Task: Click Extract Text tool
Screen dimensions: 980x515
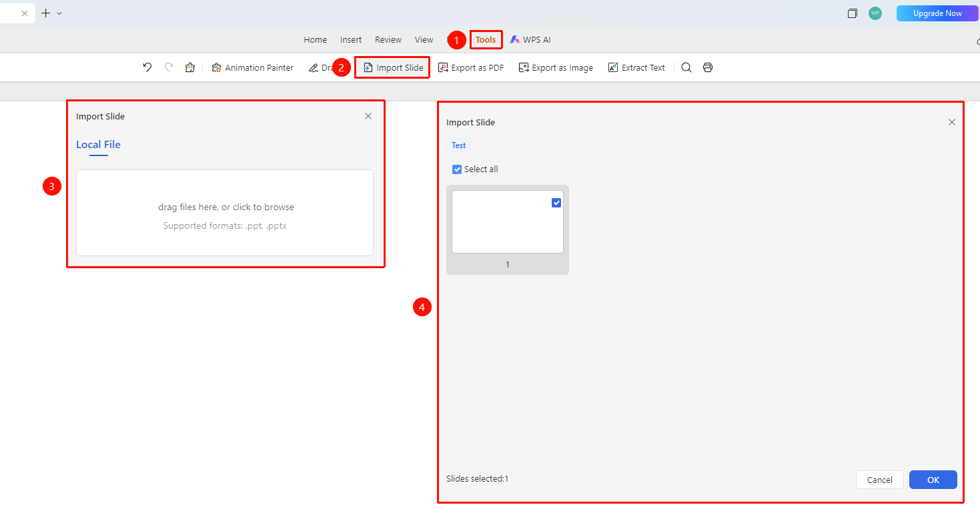Action: pyautogui.click(x=636, y=67)
